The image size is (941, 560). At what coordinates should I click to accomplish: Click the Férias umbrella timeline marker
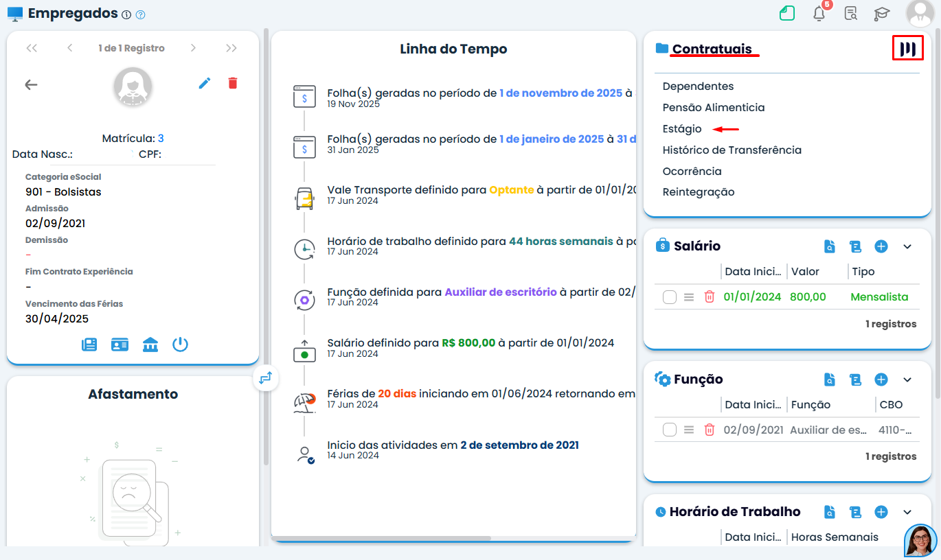coord(304,401)
